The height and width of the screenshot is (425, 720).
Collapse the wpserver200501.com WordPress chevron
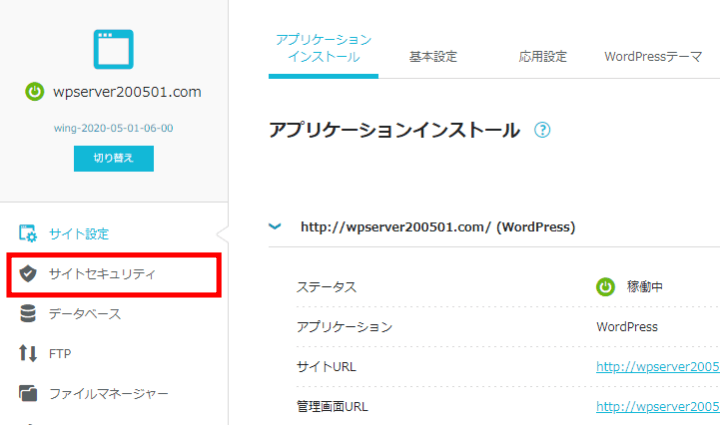[275, 226]
